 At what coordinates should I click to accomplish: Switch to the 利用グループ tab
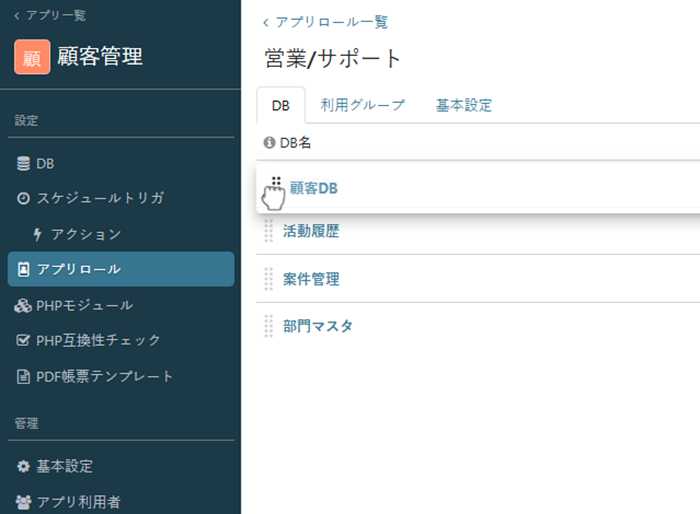click(x=362, y=105)
